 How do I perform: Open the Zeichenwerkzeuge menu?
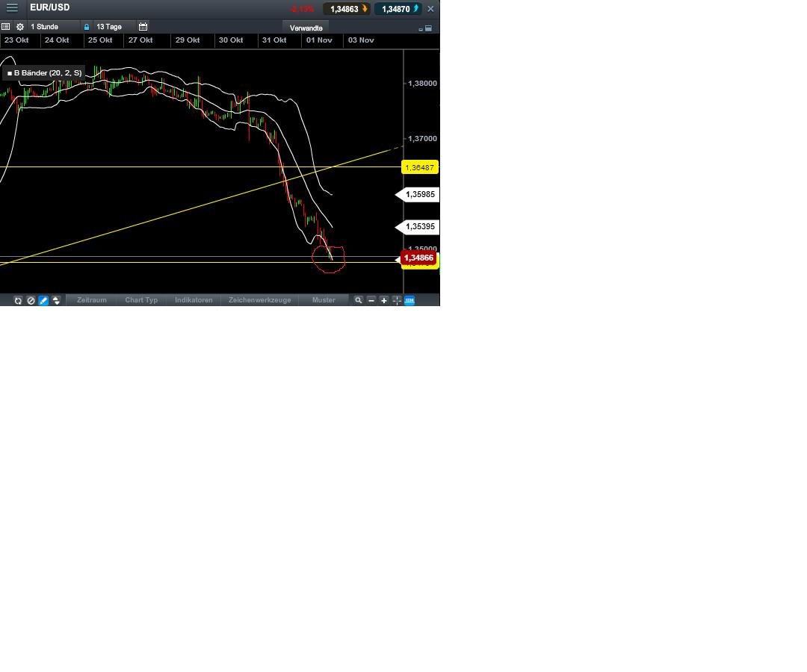click(x=259, y=300)
